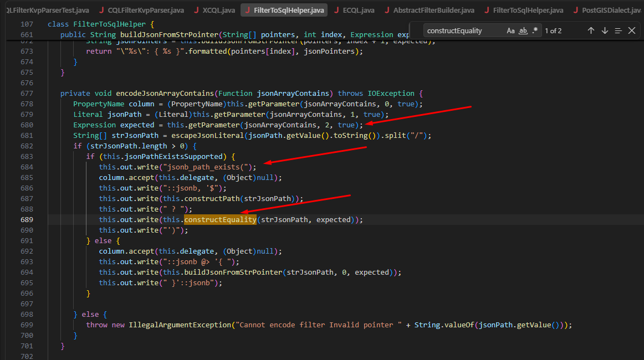Click line number 677 in gutter
Viewport: 644px width, 360px height.
tap(27, 94)
